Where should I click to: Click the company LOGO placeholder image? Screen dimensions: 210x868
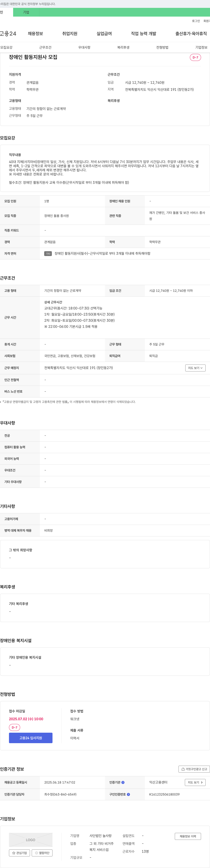coord(31,840)
